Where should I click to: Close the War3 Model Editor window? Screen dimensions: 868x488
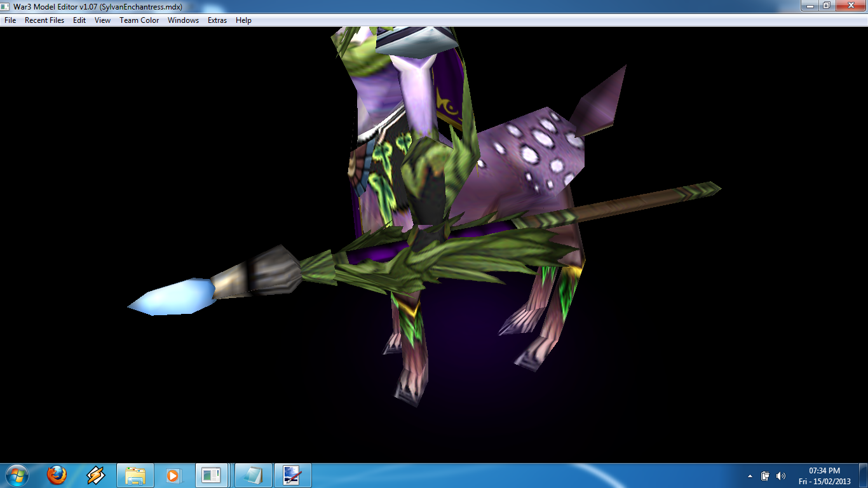(x=850, y=6)
